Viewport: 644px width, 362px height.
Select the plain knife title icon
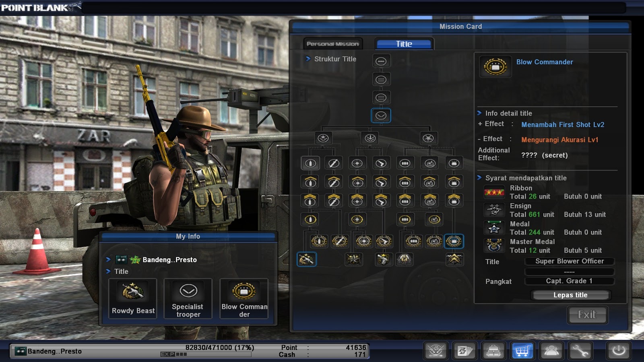click(x=334, y=163)
